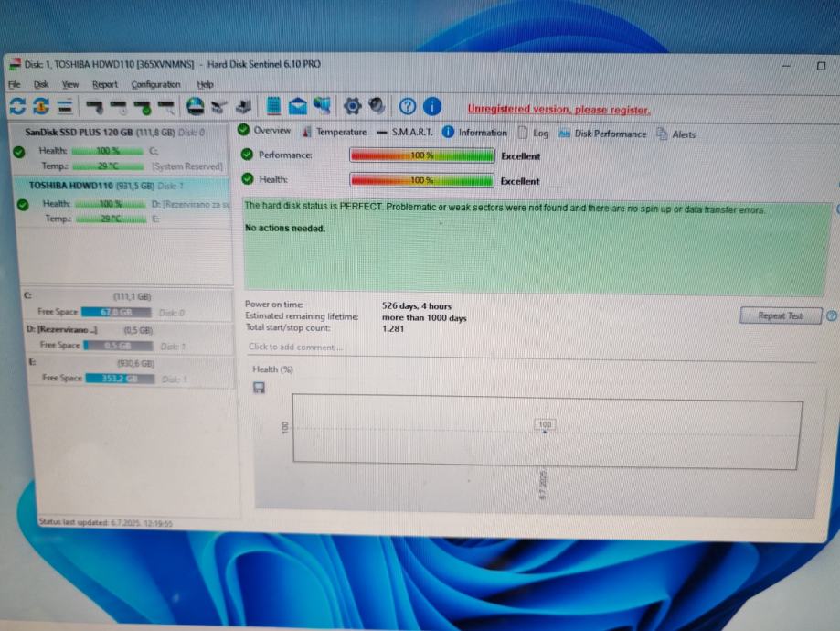Select the E: (930,6 GB) partition row
840x631 pixels.
(x=130, y=371)
